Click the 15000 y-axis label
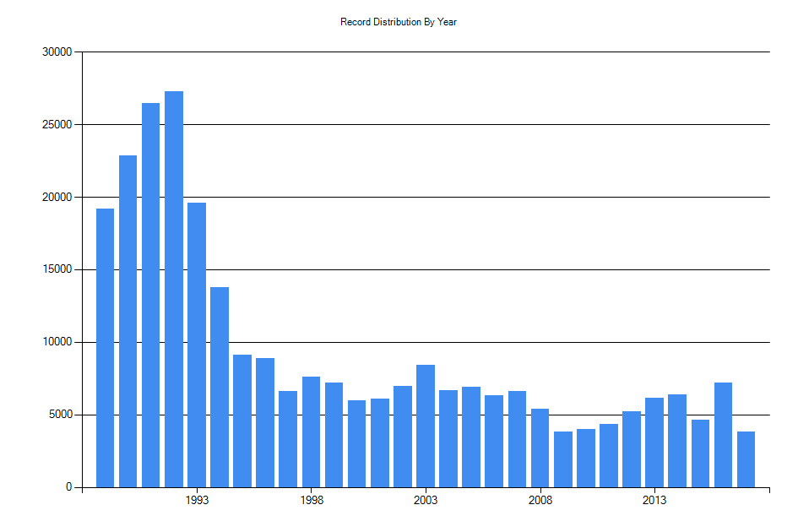Viewport: 798px width, 532px height. (57, 269)
